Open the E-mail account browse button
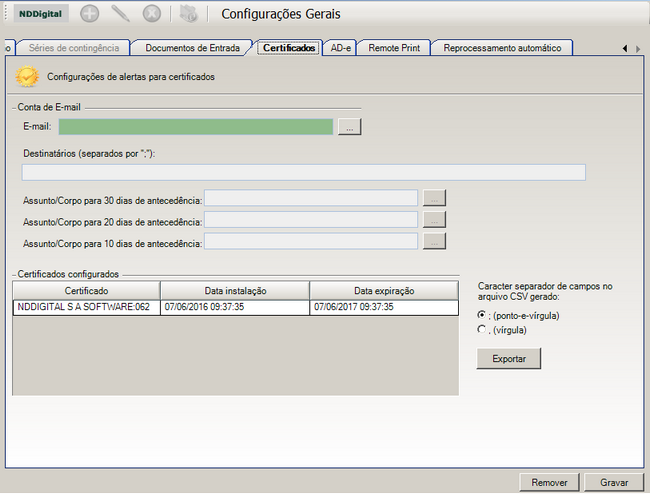 pos(348,126)
